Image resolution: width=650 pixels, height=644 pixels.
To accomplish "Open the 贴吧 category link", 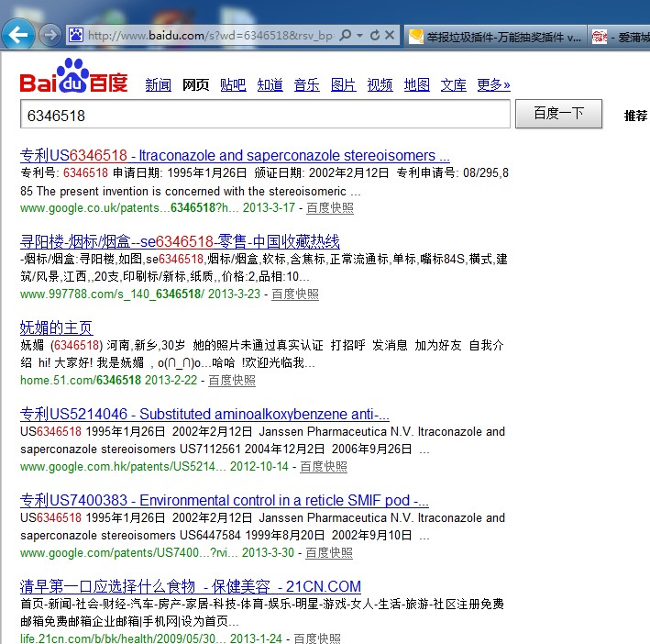I will point(233,84).
